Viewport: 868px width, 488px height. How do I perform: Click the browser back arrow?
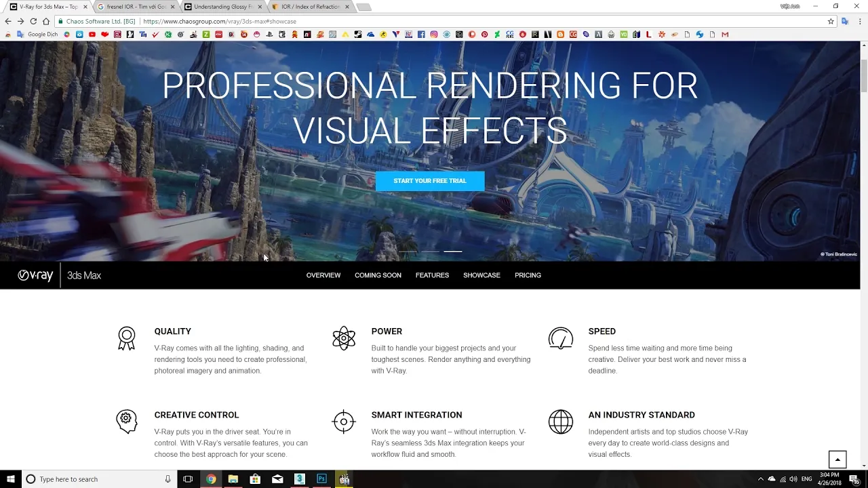click(x=8, y=21)
